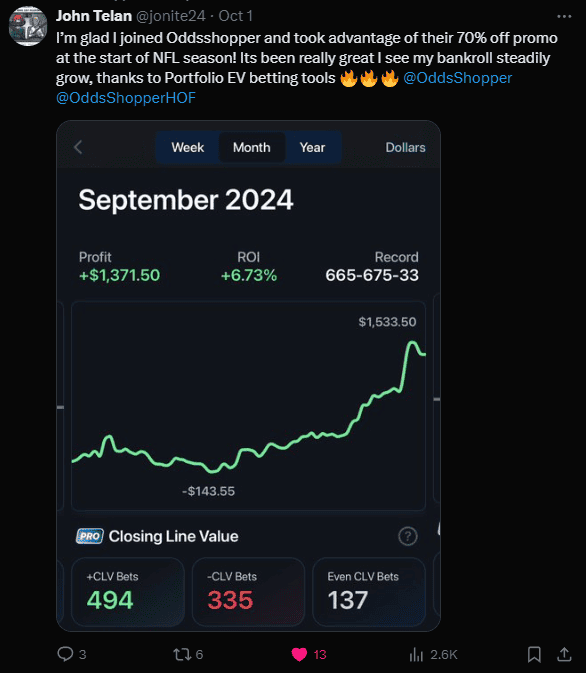This screenshot has width=586, height=673.
Task: Switch to the Week tab
Action: pos(188,147)
